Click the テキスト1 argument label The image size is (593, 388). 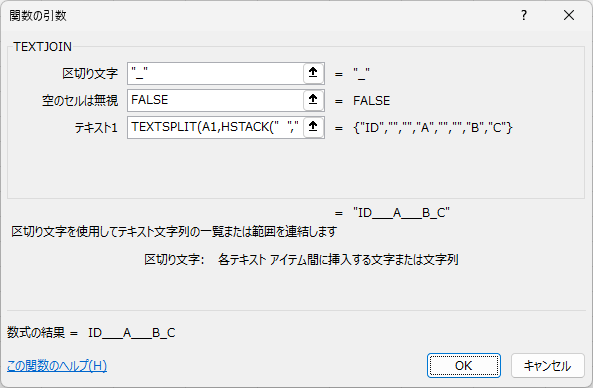click(x=96, y=128)
